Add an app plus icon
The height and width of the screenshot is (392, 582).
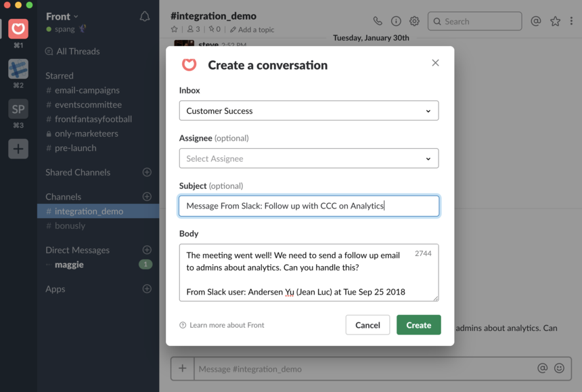coord(147,289)
